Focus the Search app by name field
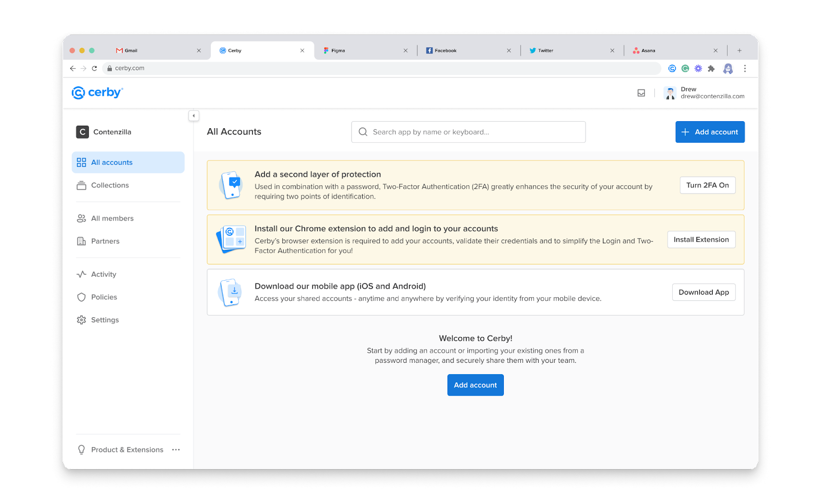 tap(468, 132)
